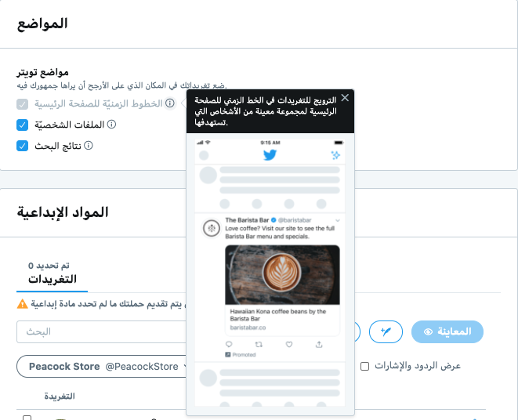The width and height of the screenshot is (518, 420).
Task: Click the retweet icon in preview tweet
Action: click(259, 345)
